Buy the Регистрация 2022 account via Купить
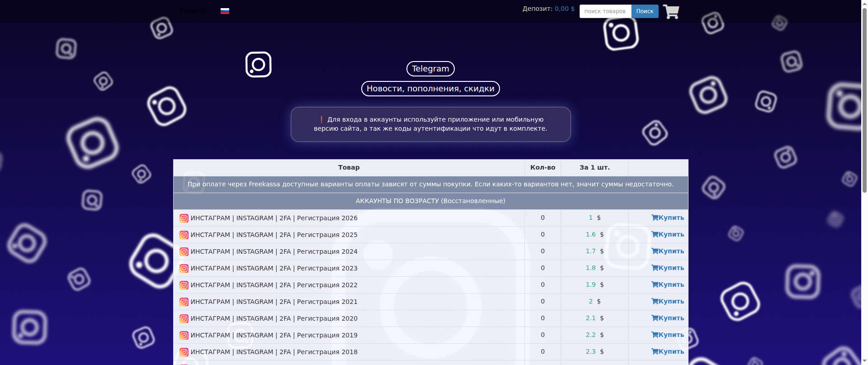Image resolution: width=868 pixels, height=365 pixels. click(668, 284)
